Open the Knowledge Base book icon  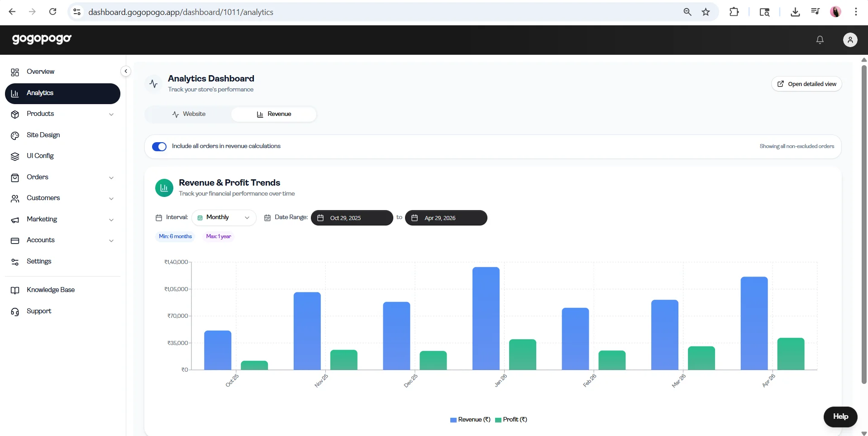point(15,290)
